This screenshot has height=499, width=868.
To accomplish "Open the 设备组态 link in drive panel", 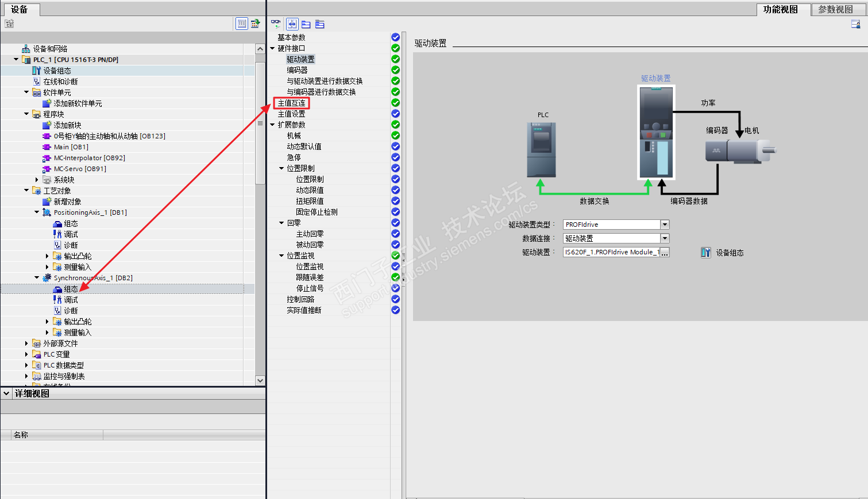I will [730, 253].
